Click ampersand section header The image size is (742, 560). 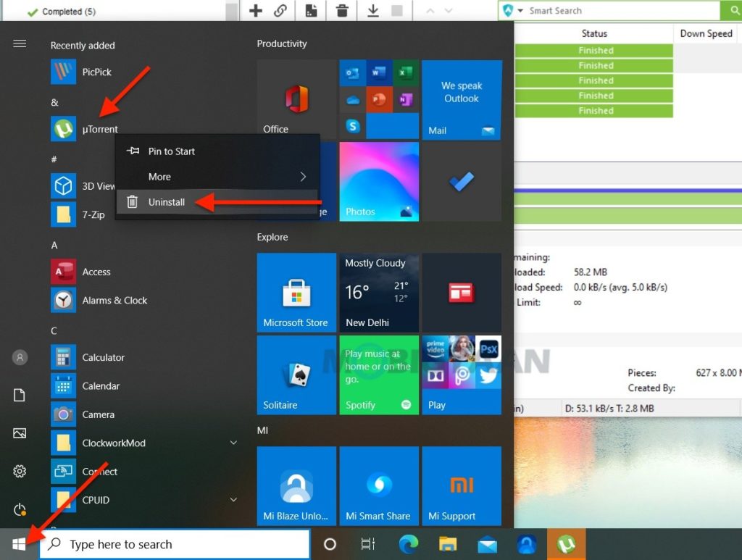(55, 102)
